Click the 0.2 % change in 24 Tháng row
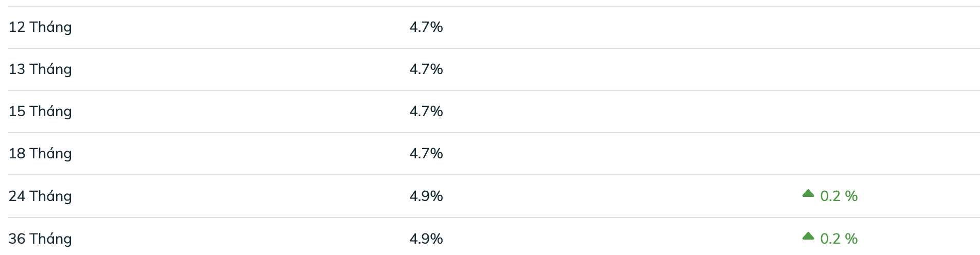The width and height of the screenshot is (980, 255). point(839,196)
